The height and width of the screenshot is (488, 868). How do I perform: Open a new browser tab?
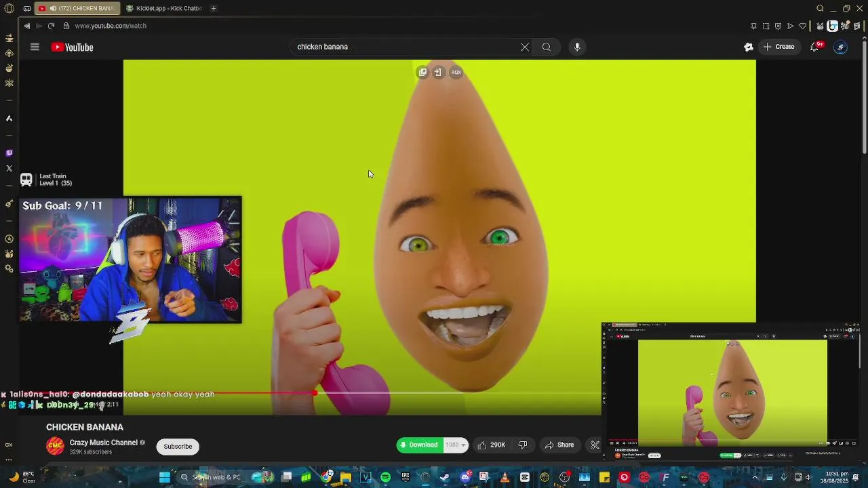[x=214, y=8]
